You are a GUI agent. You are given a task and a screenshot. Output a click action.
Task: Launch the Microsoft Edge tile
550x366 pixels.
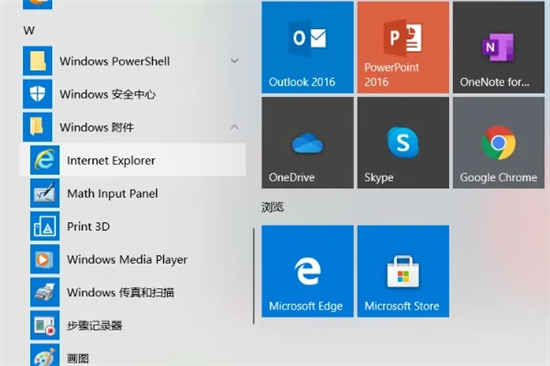tap(308, 271)
